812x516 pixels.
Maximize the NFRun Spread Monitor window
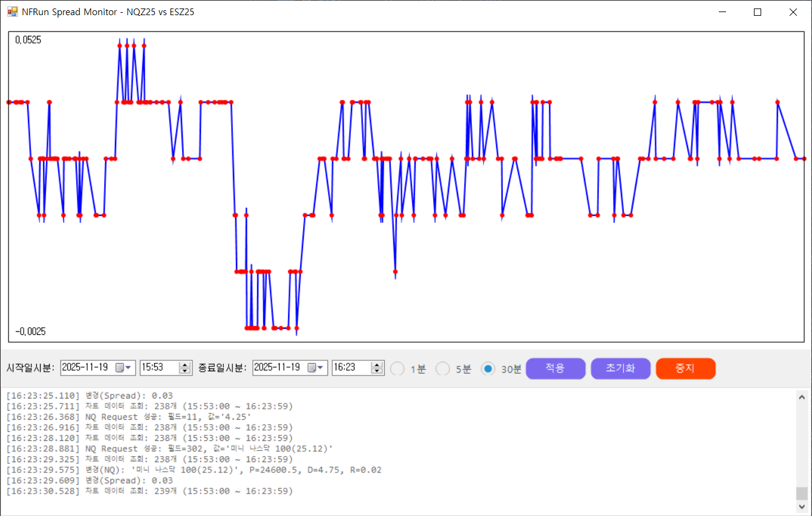tap(757, 12)
